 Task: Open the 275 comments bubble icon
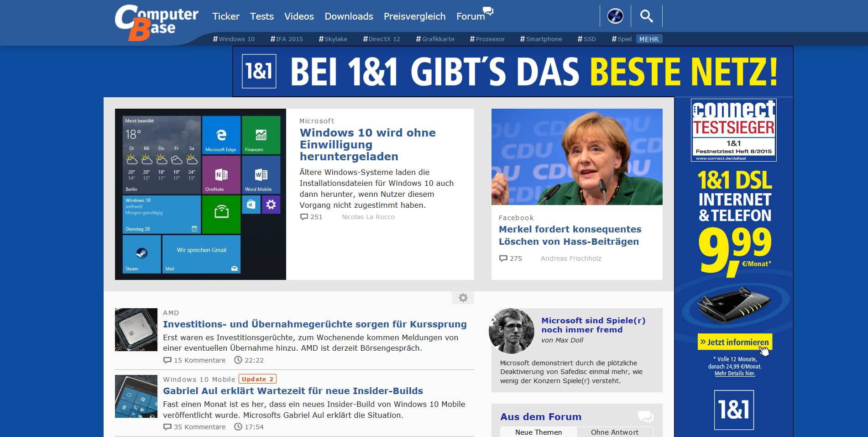click(x=503, y=258)
